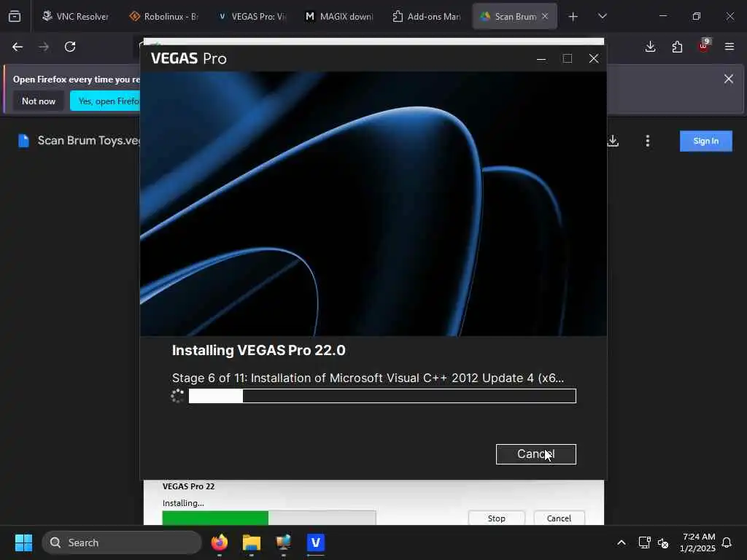The height and width of the screenshot is (560, 747).
Task: Click the VEGAS Pro 22 label in background window
Action: [189, 486]
